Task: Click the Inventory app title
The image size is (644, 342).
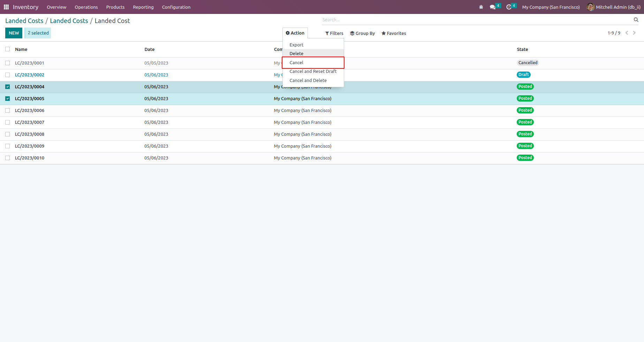Action: 26,7
